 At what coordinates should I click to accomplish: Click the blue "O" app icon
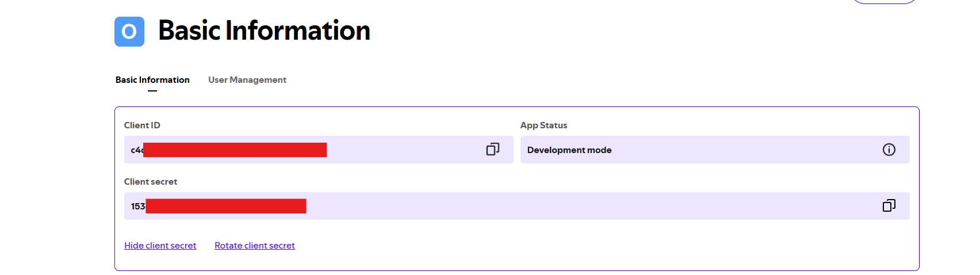[129, 32]
